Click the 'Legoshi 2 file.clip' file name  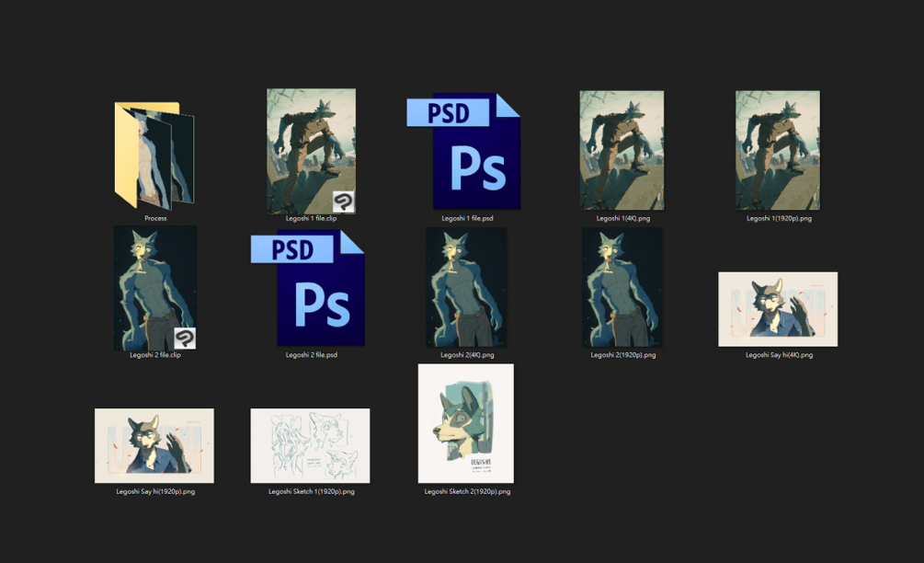click(155, 355)
